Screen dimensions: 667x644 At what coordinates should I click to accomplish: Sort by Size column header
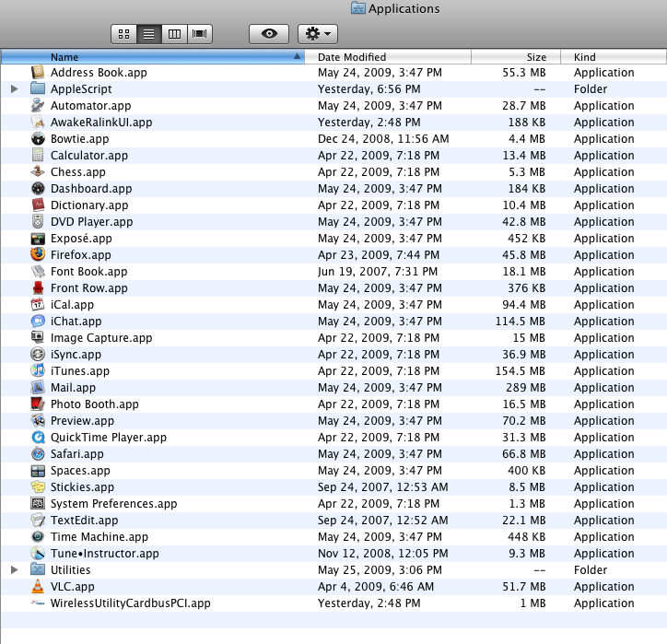click(x=516, y=57)
